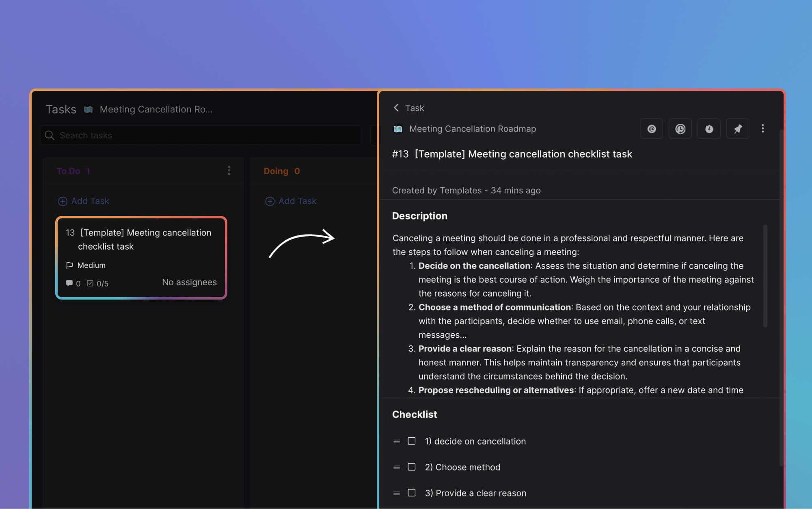This screenshot has height=509, width=812.
Task: Click inside the Search tasks field
Action: click(162, 135)
